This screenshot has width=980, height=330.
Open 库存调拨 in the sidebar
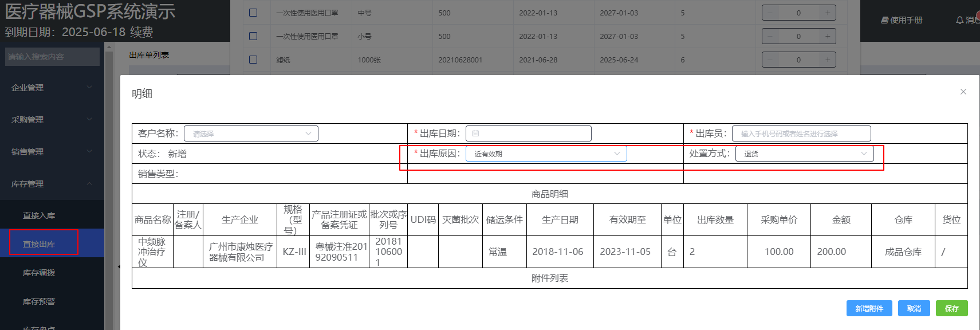click(x=39, y=273)
